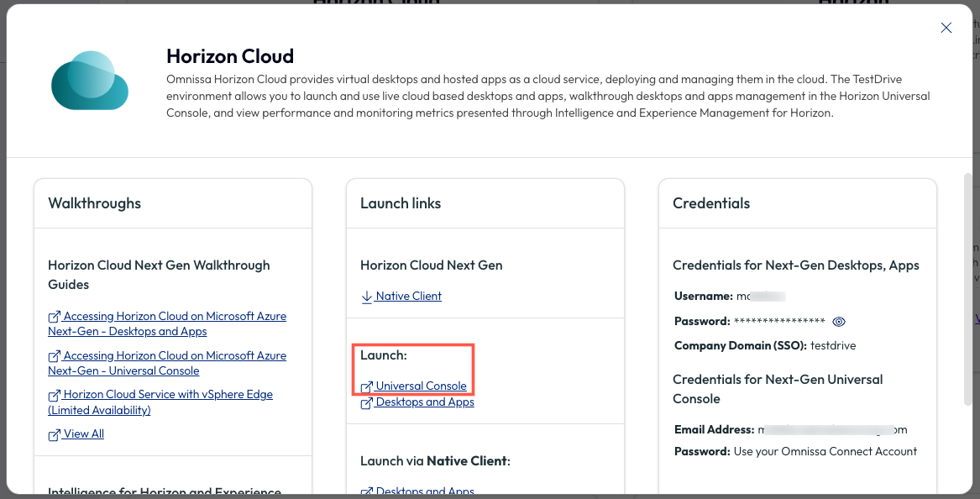Click external-link icon beside Azure Desktops and Apps guide
This screenshot has width=980, height=499.
click(54, 318)
